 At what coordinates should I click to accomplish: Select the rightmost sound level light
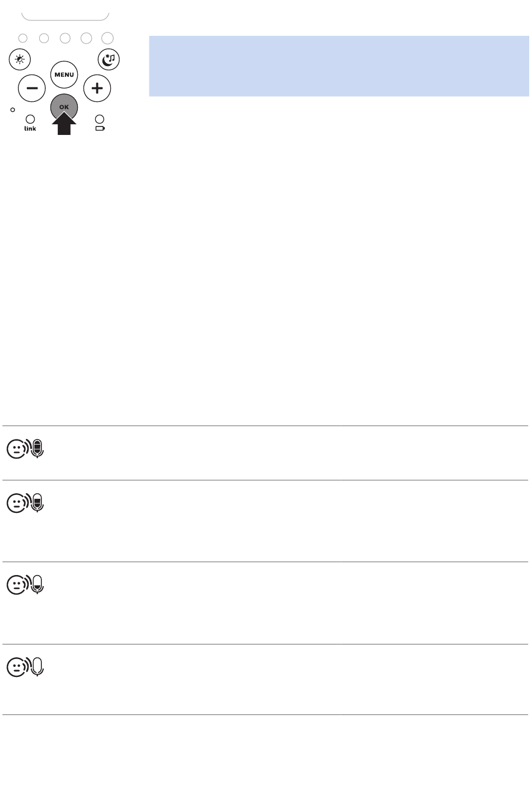click(x=108, y=38)
